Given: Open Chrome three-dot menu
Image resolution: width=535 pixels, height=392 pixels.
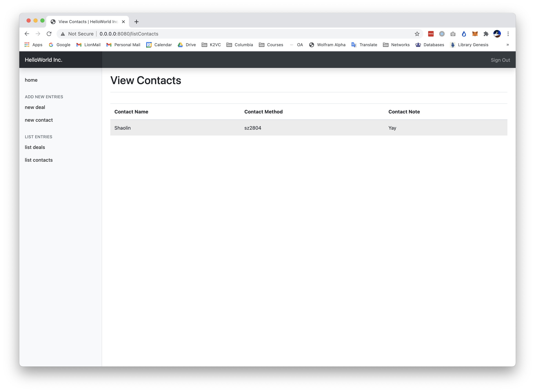Looking at the screenshot, I should coord(508,34).
